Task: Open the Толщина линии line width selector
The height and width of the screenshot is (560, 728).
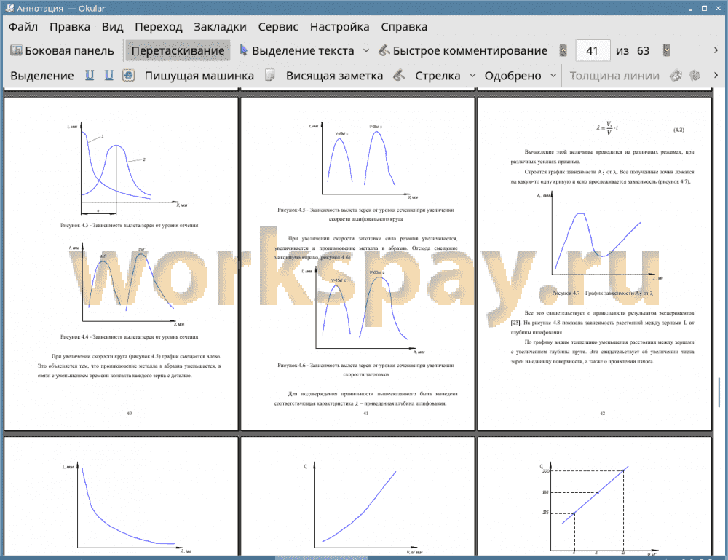Action: 614,76
